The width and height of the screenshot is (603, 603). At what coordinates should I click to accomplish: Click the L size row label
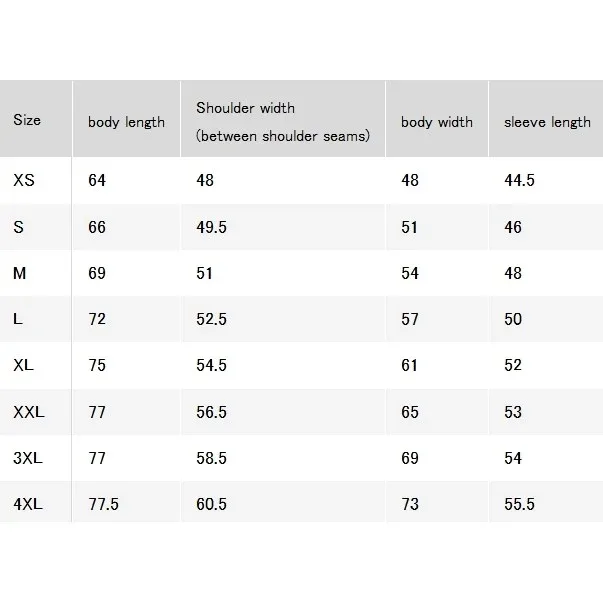pyautogui.click(x=18, y=319)
